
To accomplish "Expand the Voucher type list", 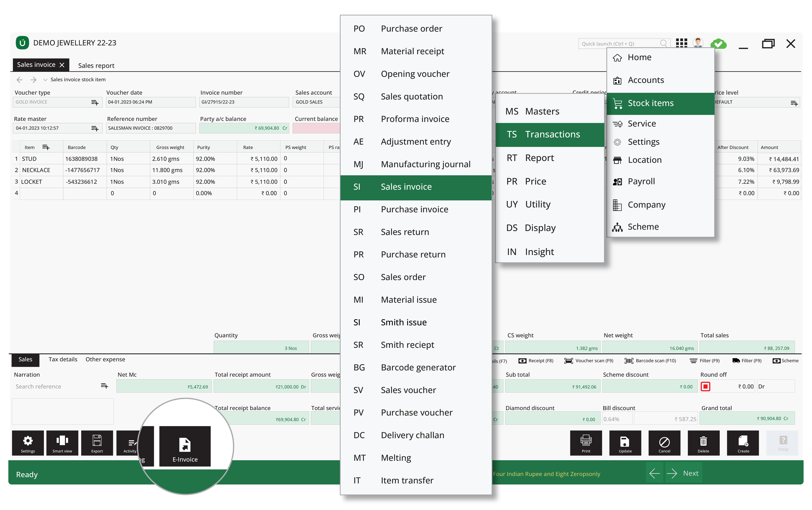I will (x=95, y=103).
